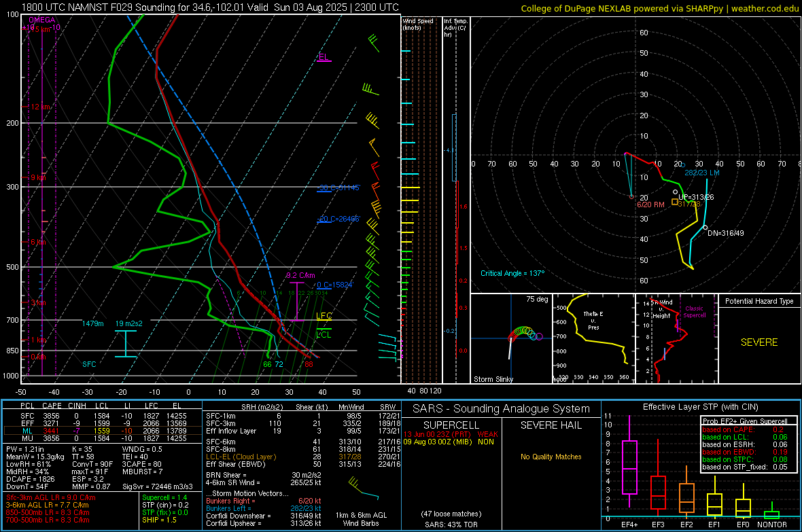Screen dimensions: 802x532
Task: Select the 1479m effective inflow label
Action: coord(92,323)
